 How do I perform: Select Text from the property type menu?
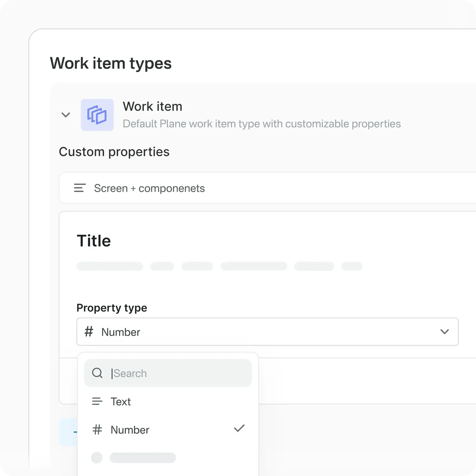pyautogui.click(x=121, y=401)
